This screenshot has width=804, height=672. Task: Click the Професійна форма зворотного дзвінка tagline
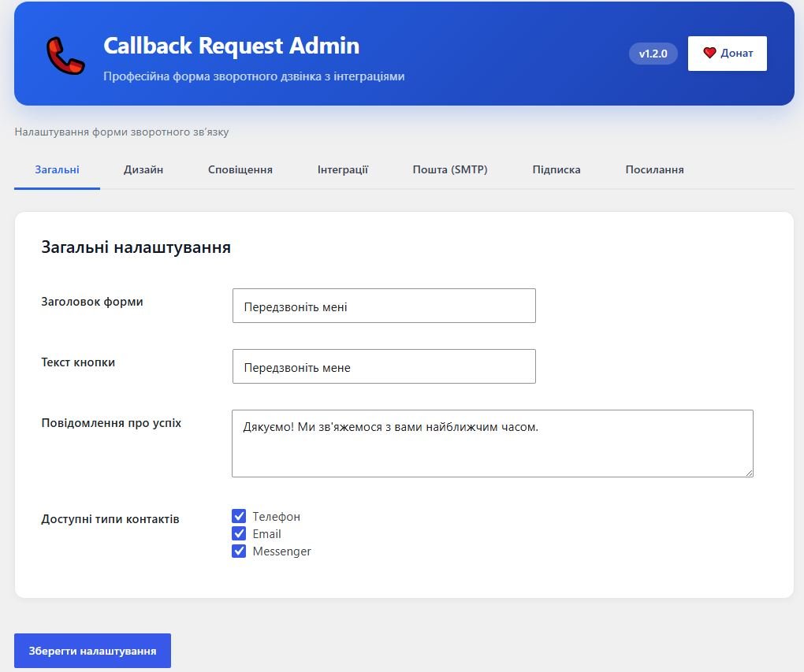pyautogui.click(x=254, y=76)
